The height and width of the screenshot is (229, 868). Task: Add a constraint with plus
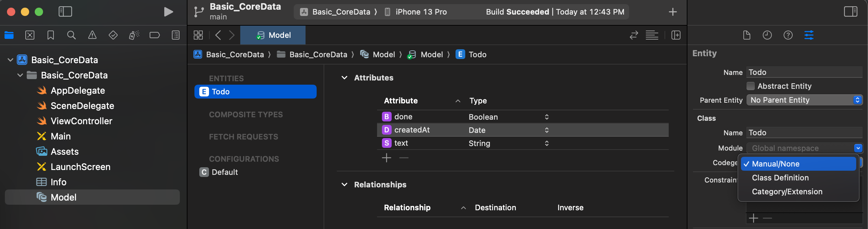click(753, 218)
